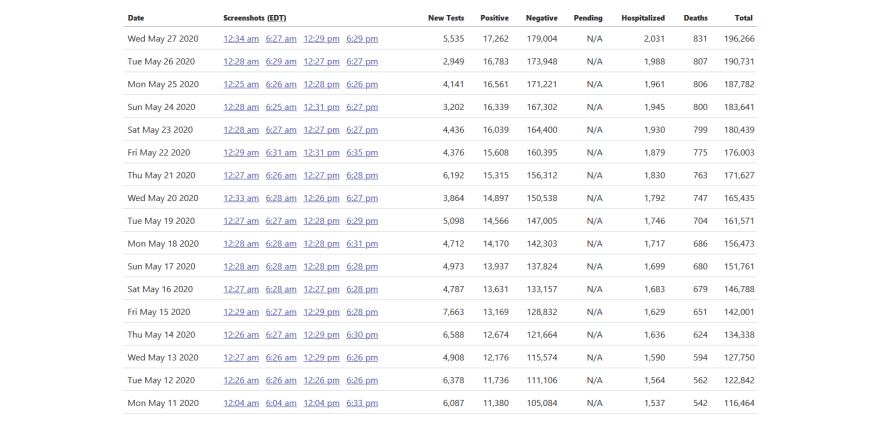Click the 6:31 pm link for May 18
Image resolution: width=880 pixels, height=421 pixels.
(x=362, y=244)
